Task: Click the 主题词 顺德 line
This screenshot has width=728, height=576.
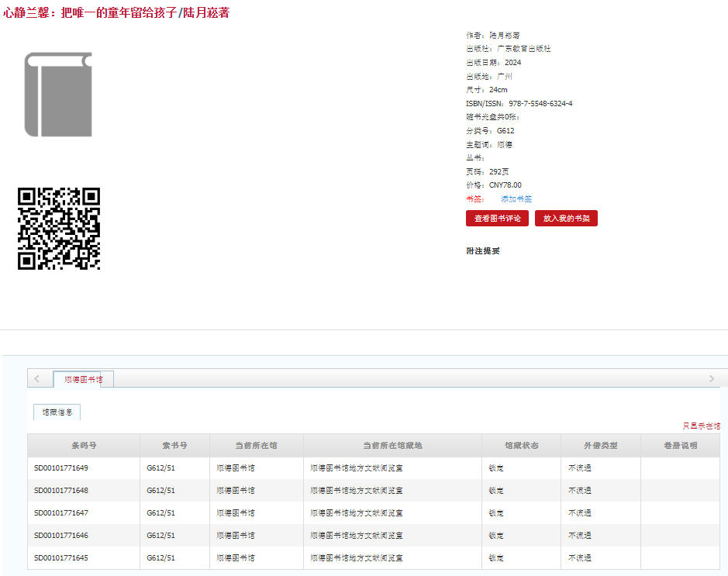Action: pyautogui.click(x=489, y=145)
